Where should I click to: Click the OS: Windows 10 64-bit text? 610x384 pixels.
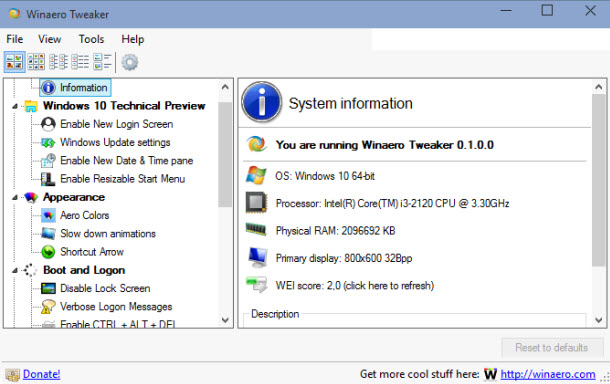point(325,176)
